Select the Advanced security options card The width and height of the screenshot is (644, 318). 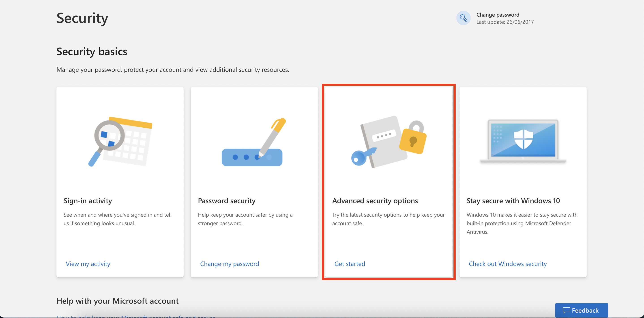tap(389, 182)
